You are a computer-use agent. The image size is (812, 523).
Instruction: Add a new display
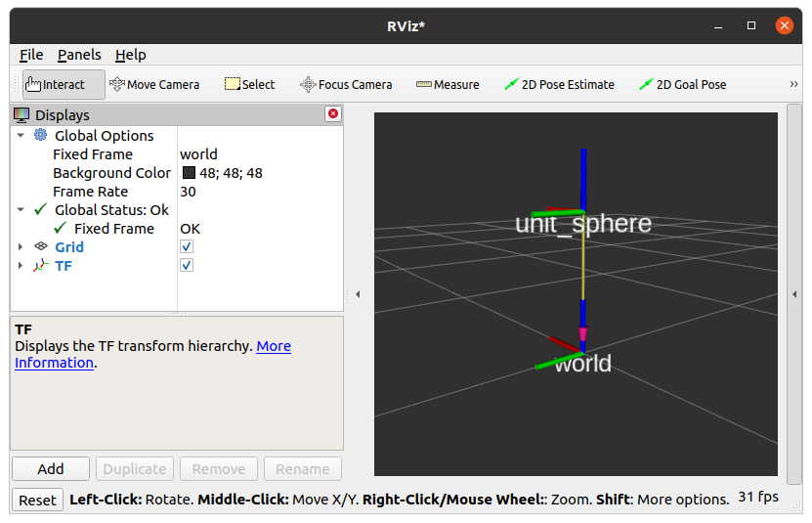click(x=51, y=468)
